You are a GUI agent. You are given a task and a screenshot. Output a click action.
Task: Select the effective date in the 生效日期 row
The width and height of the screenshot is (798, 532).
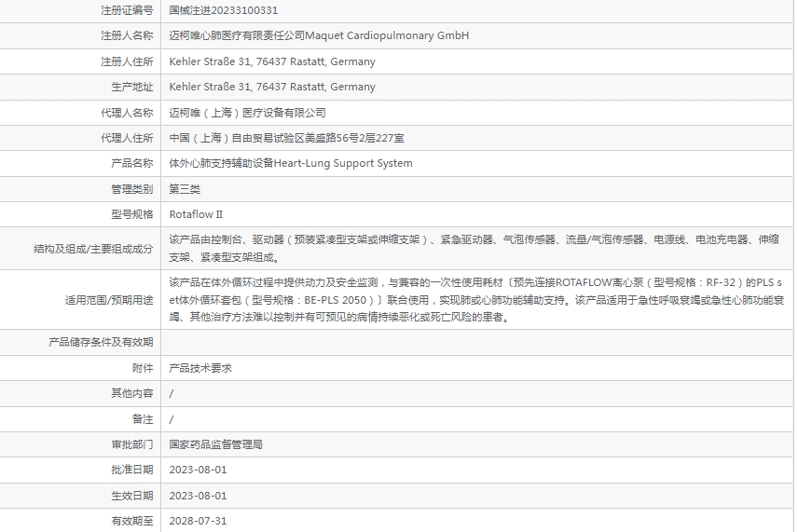(x=198, y=496)
